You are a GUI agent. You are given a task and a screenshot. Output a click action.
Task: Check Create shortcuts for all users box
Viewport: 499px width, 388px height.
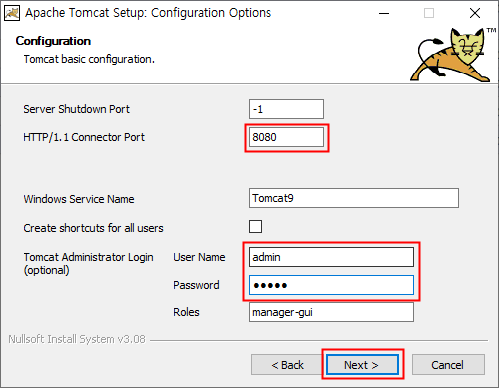(255, 227)
